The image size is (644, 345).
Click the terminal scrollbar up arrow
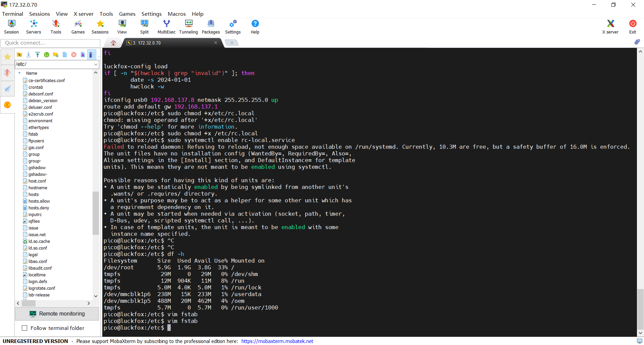[640, 52]
